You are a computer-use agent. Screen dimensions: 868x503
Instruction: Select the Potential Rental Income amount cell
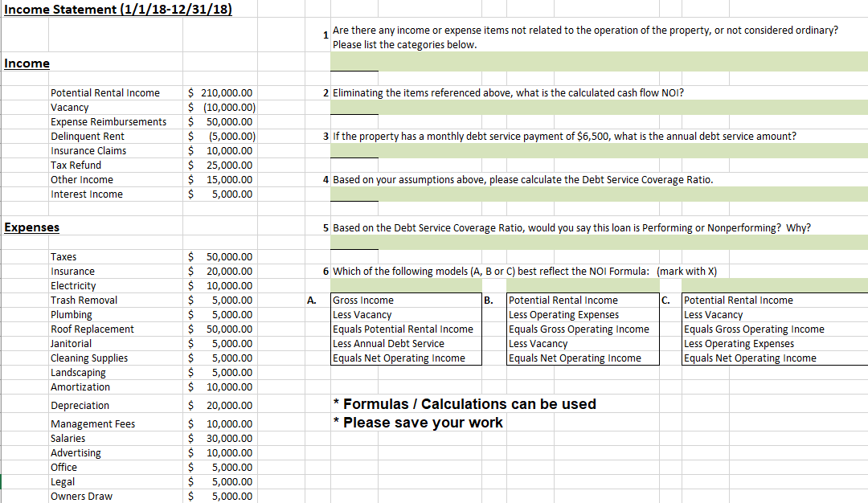click(x=221, y=92)
